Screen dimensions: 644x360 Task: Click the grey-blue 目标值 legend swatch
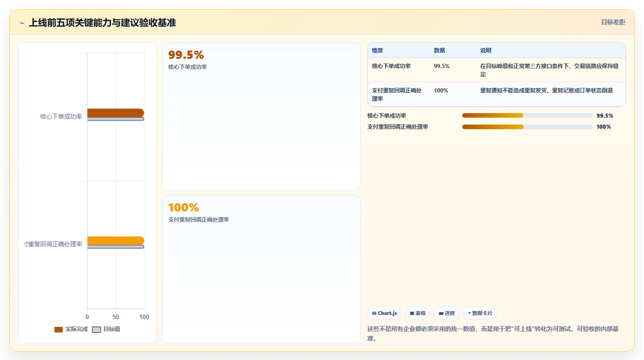click(96, 330)
